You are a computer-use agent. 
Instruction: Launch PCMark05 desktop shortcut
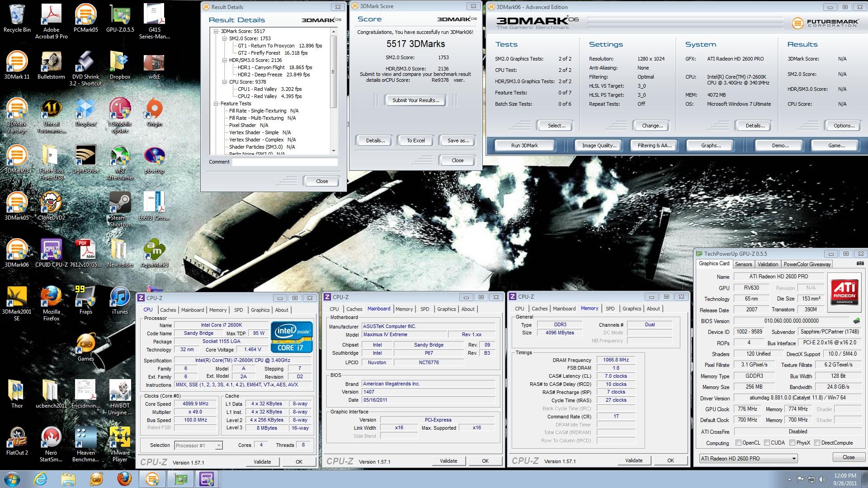click(85, 18)
